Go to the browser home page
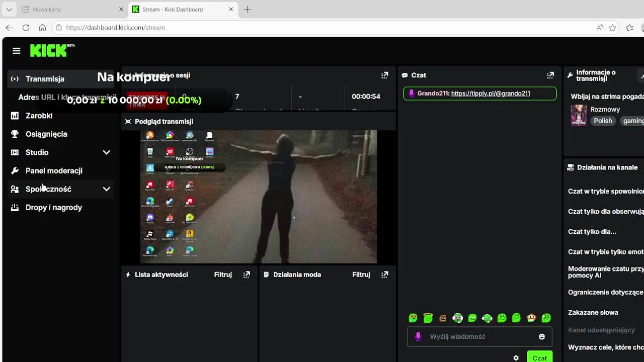 (x=42, y=28)
